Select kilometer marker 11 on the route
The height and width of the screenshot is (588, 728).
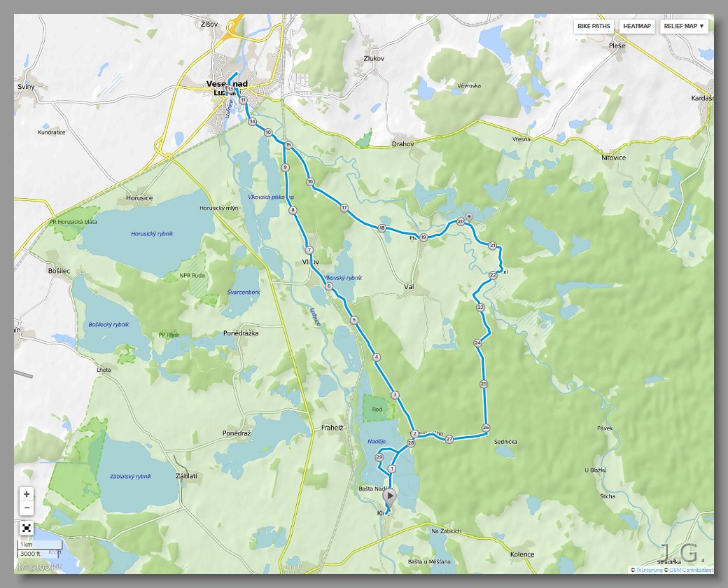(x=242, y=100)
